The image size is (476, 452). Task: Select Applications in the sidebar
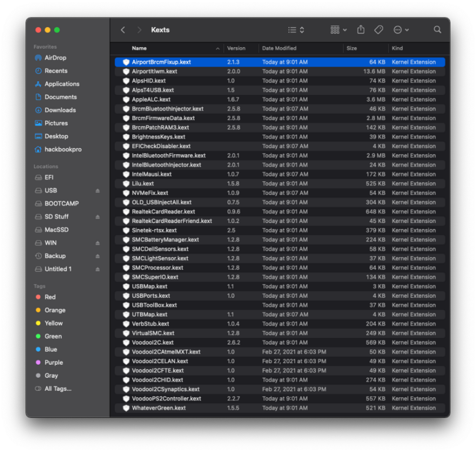[x=62, y=84]
